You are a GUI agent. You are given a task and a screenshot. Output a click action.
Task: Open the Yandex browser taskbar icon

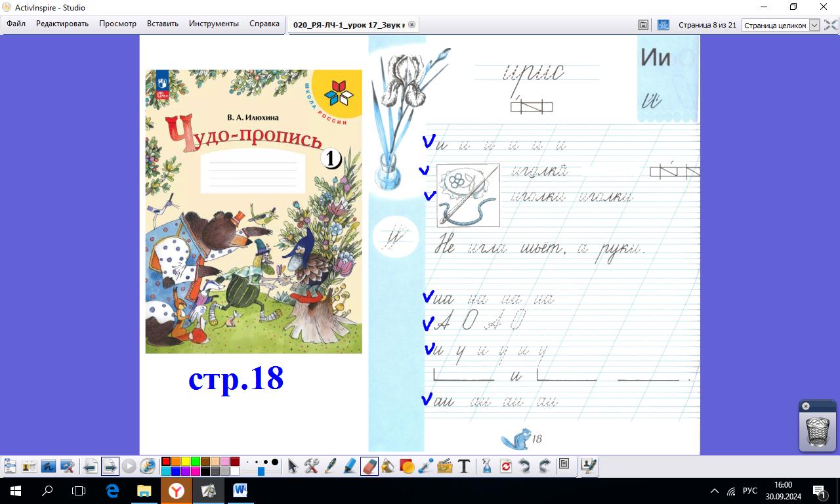point(176,490)
